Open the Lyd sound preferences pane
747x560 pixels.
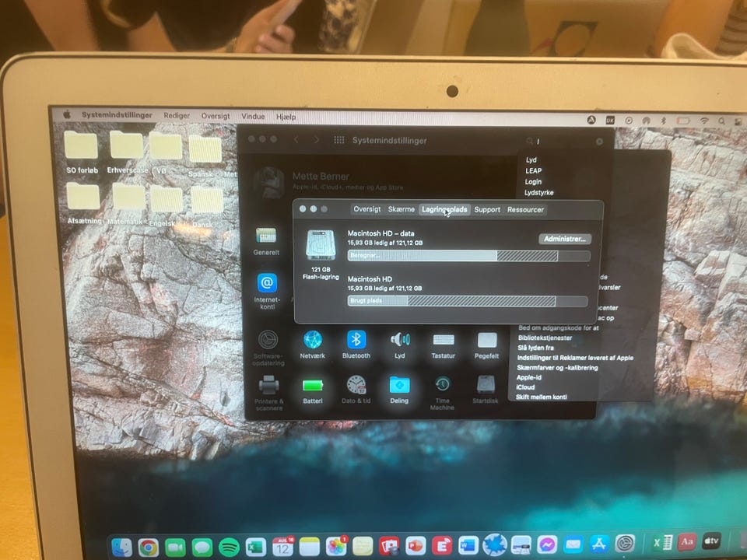400,345
